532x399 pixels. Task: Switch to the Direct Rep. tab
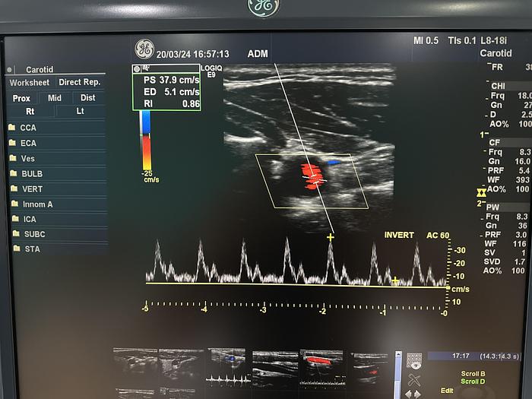(80, 82)
